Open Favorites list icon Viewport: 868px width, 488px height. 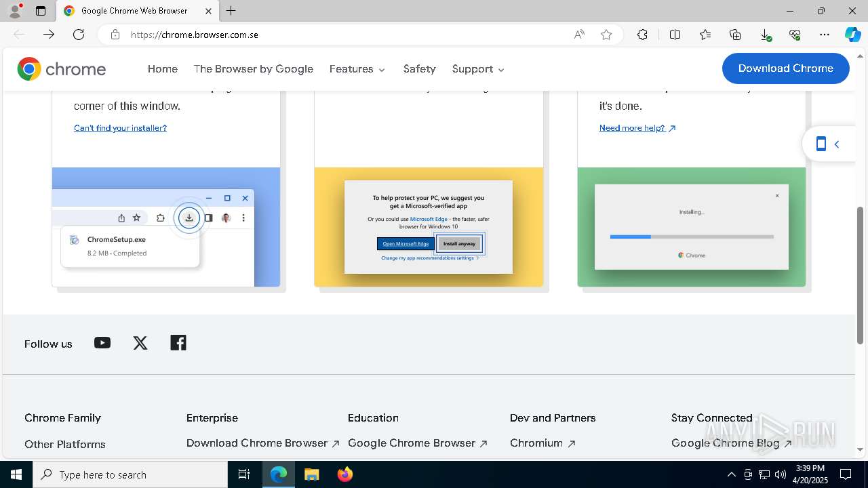click(x=705, y=35)
